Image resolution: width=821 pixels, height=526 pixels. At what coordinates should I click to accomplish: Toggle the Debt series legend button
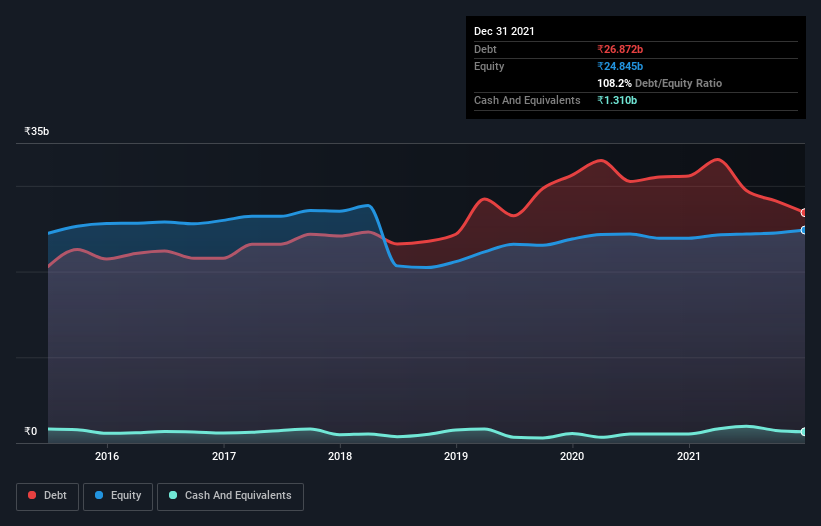[47, 496]
